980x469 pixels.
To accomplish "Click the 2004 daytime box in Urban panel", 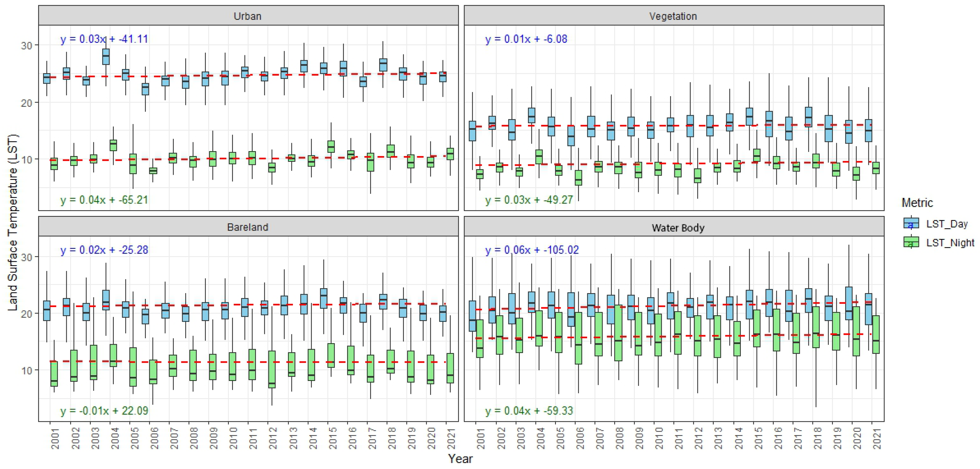I will pyautogui.click(x=106, y=57).
